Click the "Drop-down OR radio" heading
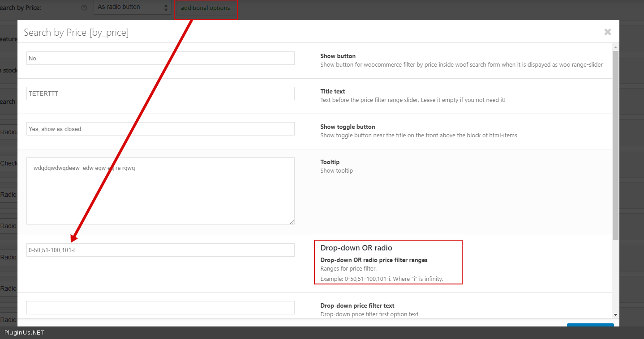The width and height of the screenshot is (644, 339). (x=356, y=248)
